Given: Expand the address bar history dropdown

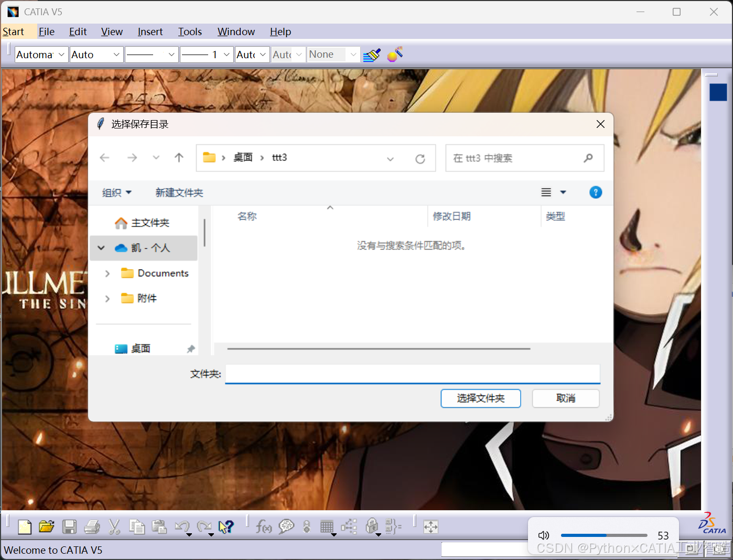Looking at the screenshot, I should pyautogui.click(x=390, y=159).
